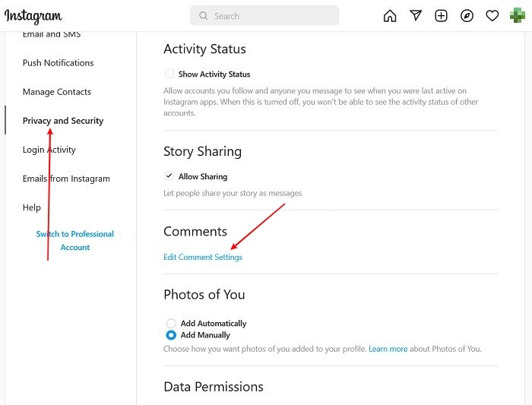Click Edit Comment Settings link
The width and height of the screenshot is (532, 405).
point(203,258)
